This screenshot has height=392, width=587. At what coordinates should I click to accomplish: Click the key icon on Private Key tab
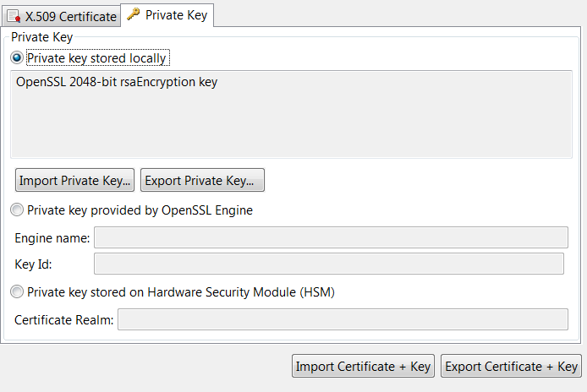click(134, 14)
